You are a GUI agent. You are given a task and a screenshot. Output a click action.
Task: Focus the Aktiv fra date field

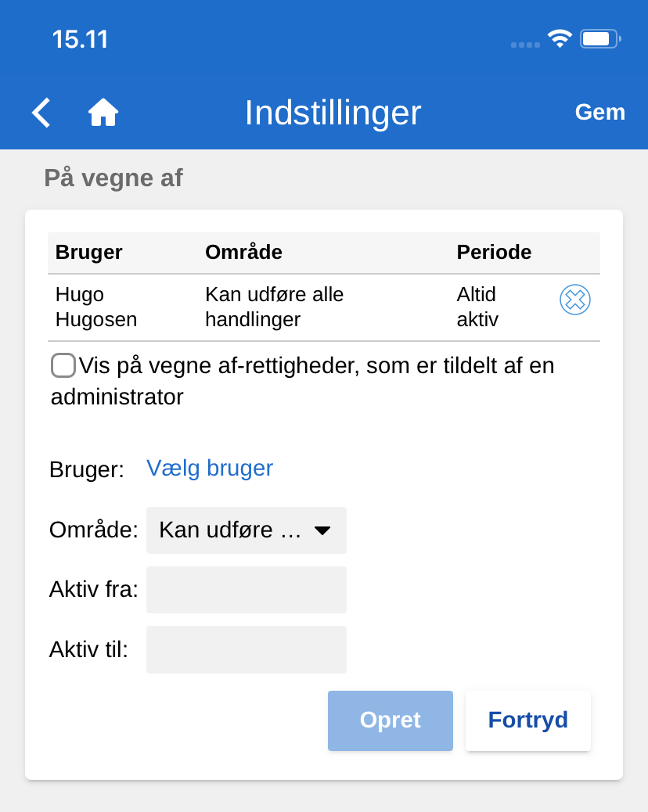(246, 590)
